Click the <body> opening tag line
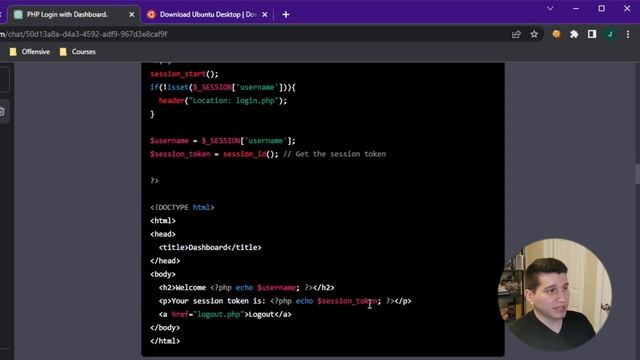Viewport: 640px width, 360px height. click(163, 274)
